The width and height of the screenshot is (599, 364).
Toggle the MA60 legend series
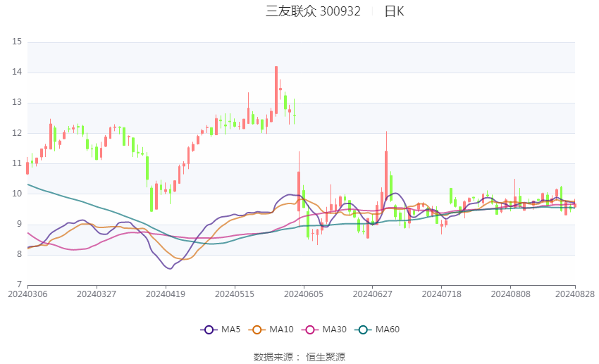[378, 330]
